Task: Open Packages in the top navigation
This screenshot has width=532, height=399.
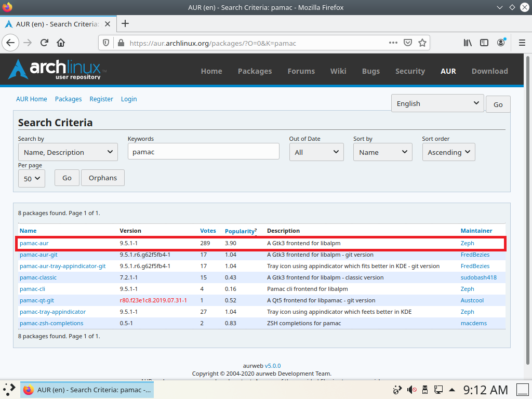Action: click(x=255, y=71)
